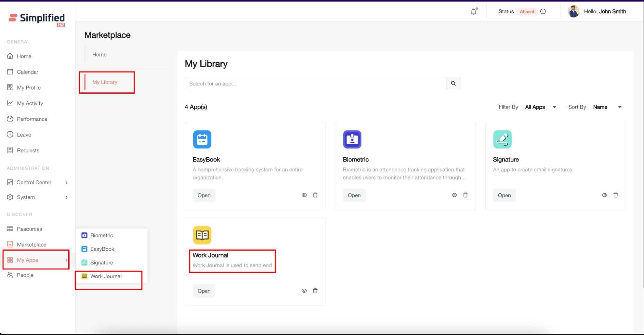Viewport: 644px width, 335px height.
Task: Toggle the eye icon on Work Journal card
Action: click(x=304, y=291)
